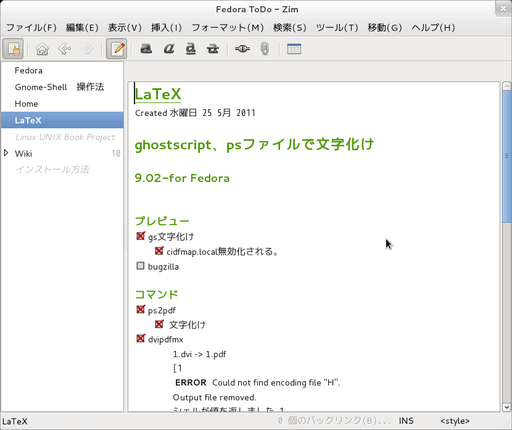Click the <style> indicator in status bar
Viewport: 512px width, 430px height.
coord(455,421)
